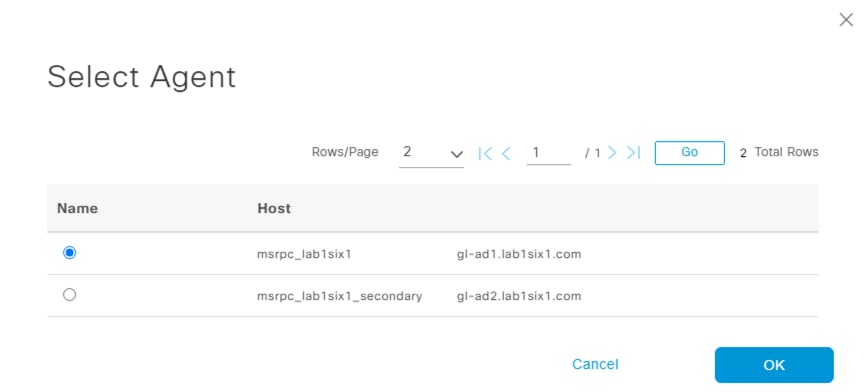
Task: Confirm selection with the OK button
Action: click(774, 365)
